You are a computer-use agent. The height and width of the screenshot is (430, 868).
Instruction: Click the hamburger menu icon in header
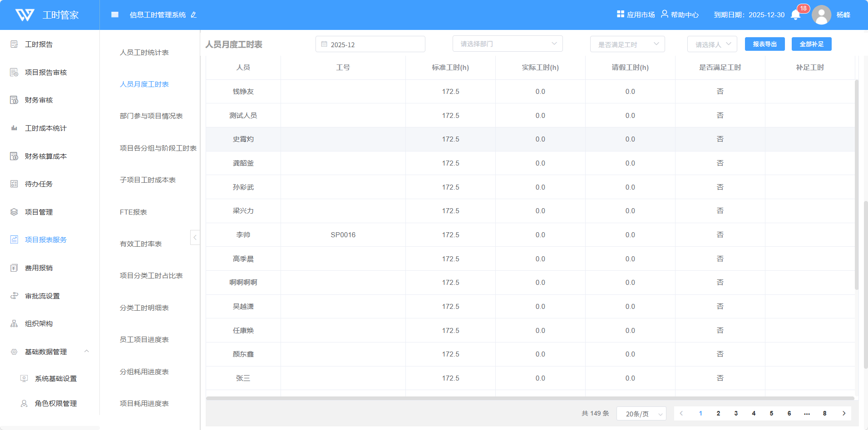pos(115,15)
